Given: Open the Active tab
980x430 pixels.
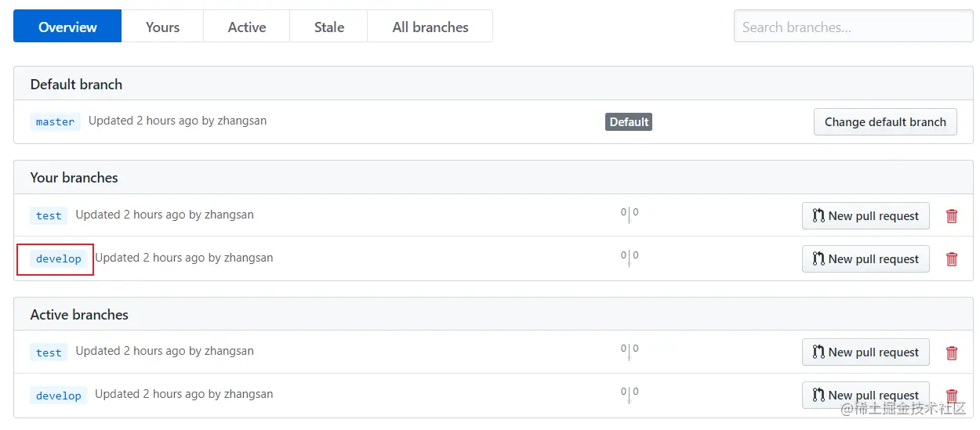Looking at the screenshot, I should (x=247, y=27).
